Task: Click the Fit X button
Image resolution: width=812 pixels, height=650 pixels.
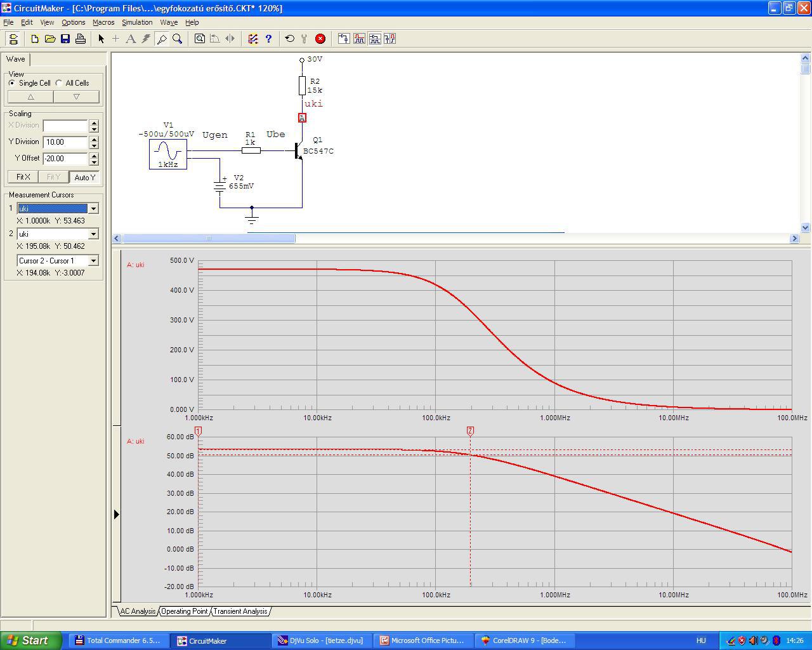Action: coord(23,177)
